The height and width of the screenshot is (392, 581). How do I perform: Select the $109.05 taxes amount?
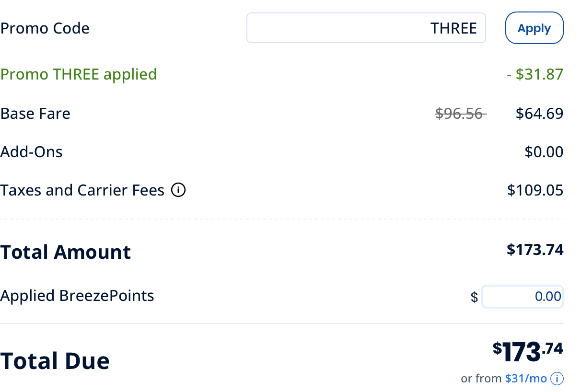click(535, 191)
